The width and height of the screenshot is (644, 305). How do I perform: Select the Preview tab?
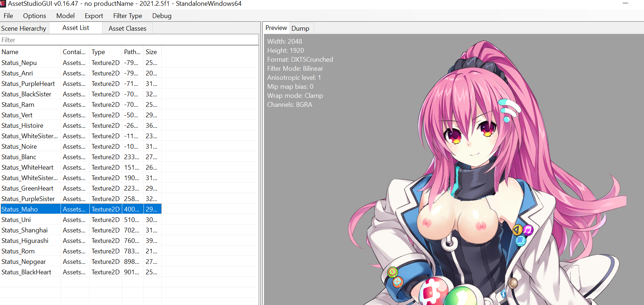click(x=276, y=28)
